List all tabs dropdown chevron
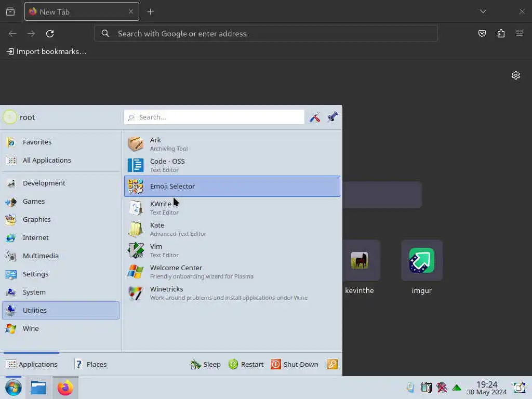 pos(483,11)
